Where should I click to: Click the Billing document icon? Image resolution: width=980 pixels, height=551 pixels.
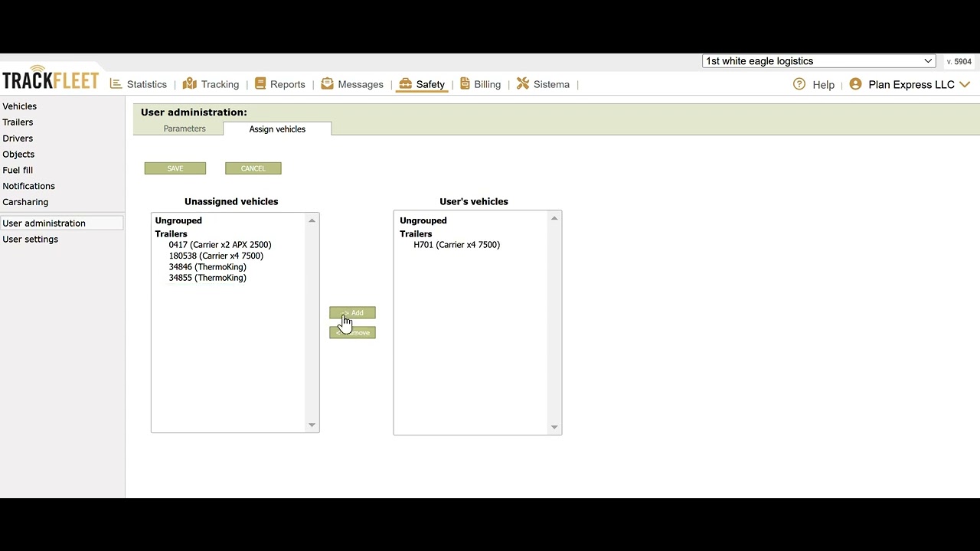tap(465, 83)
